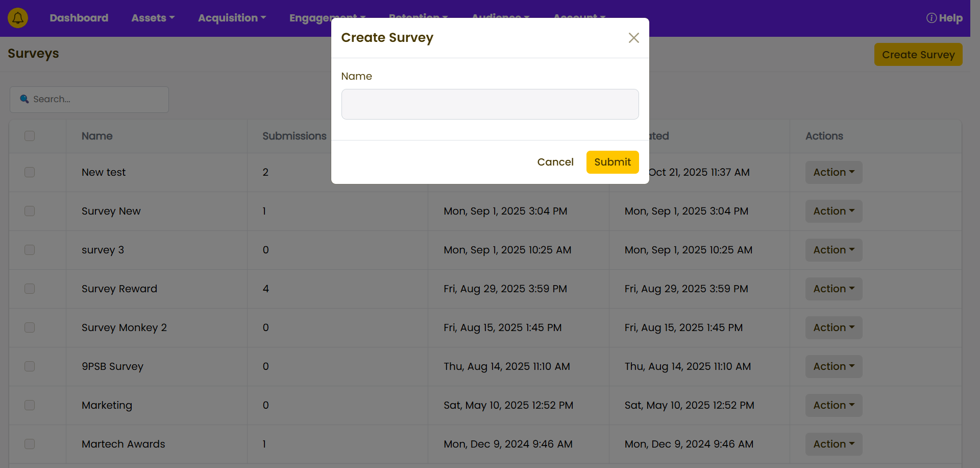Expand the Assets navigation menu
The height and width of the screenshot is (468, 980).
pyautogui.click(x=153, y=18)
